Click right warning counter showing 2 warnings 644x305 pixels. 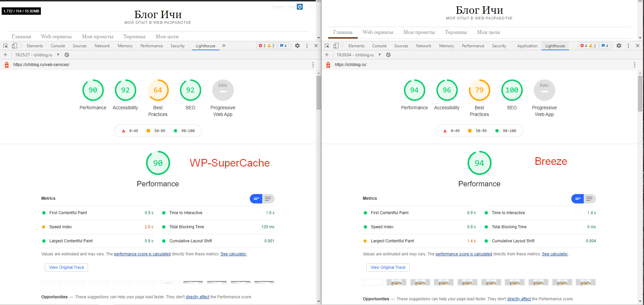(592, 46)
